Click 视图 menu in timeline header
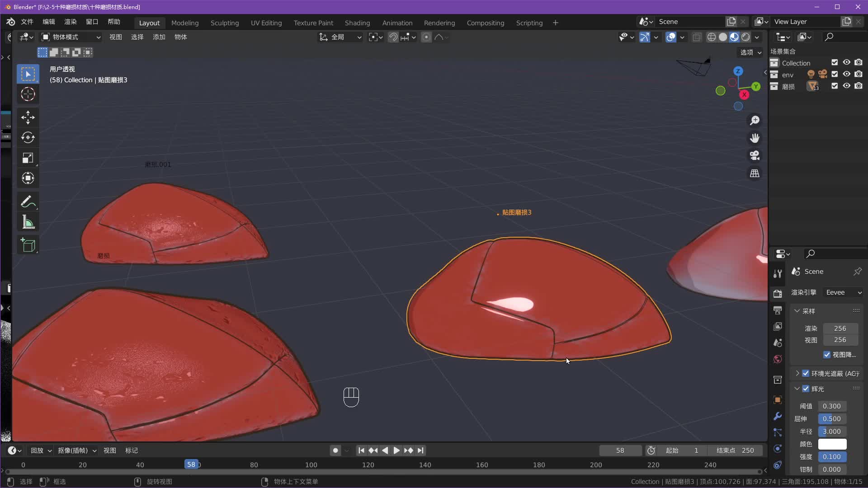The image size is (868, 488). pos(110,450)
